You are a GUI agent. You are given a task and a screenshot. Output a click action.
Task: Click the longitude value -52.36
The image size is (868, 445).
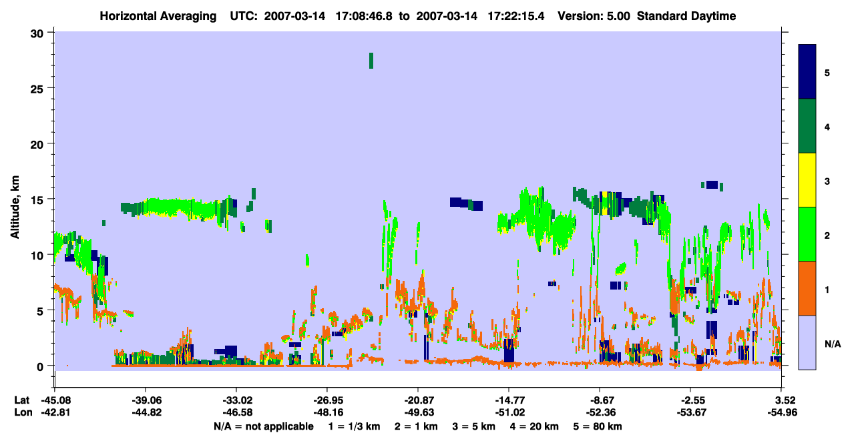(x=600, y=413)
